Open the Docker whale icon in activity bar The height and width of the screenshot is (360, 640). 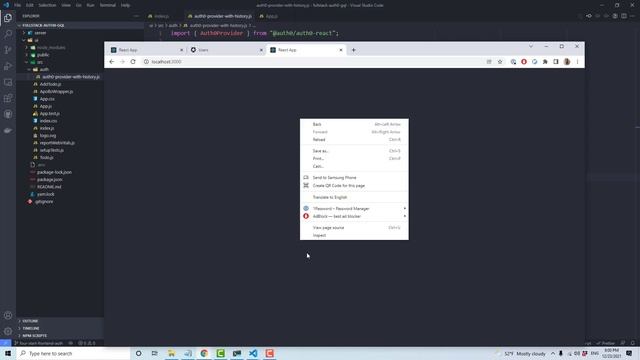pyautogui.click(x=8, y=131)
